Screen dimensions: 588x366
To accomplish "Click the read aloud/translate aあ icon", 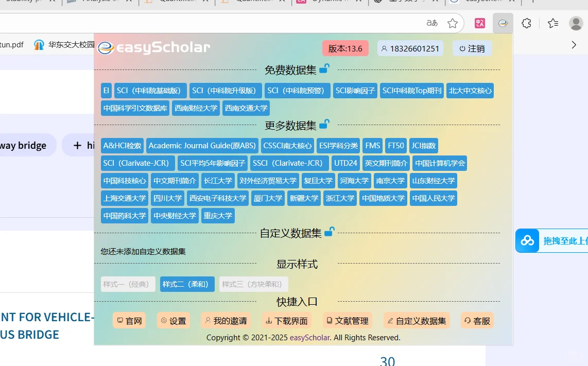I will point(432,23).
